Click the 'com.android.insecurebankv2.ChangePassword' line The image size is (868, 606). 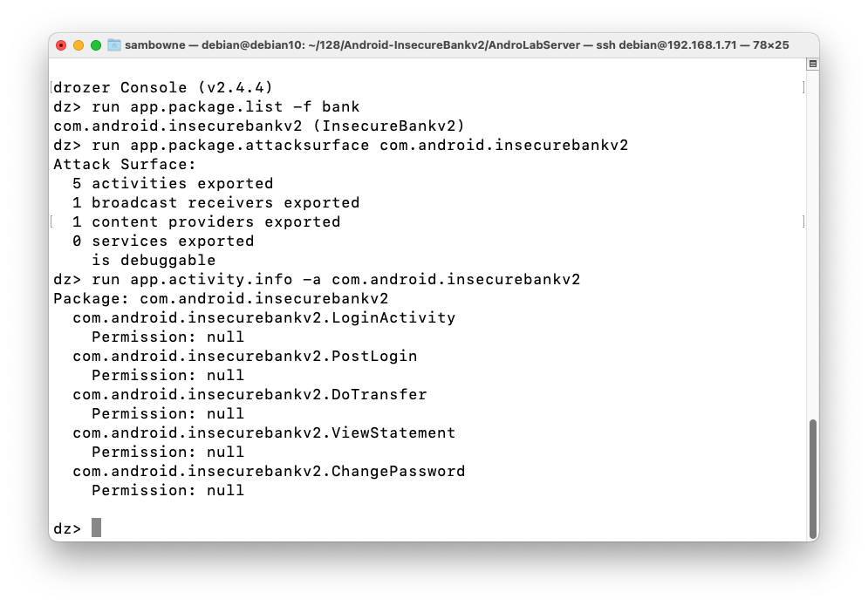269,471
